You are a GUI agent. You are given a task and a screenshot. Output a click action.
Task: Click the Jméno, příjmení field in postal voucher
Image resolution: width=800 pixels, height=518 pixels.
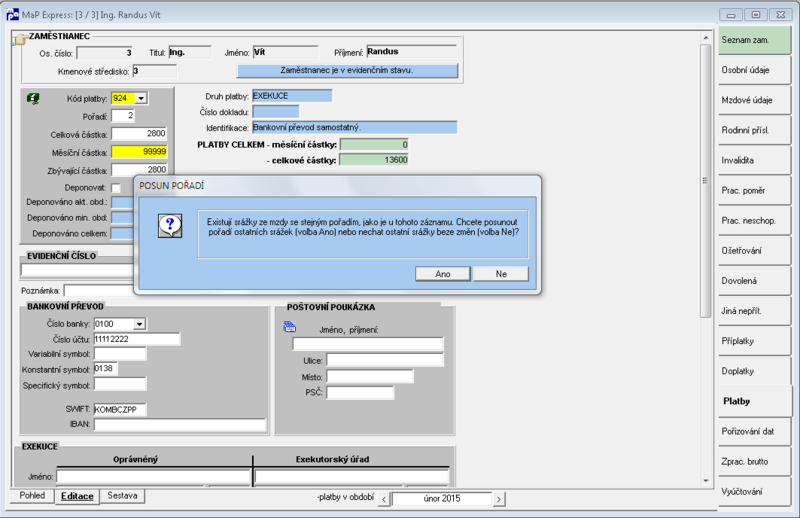click(368, 344)
